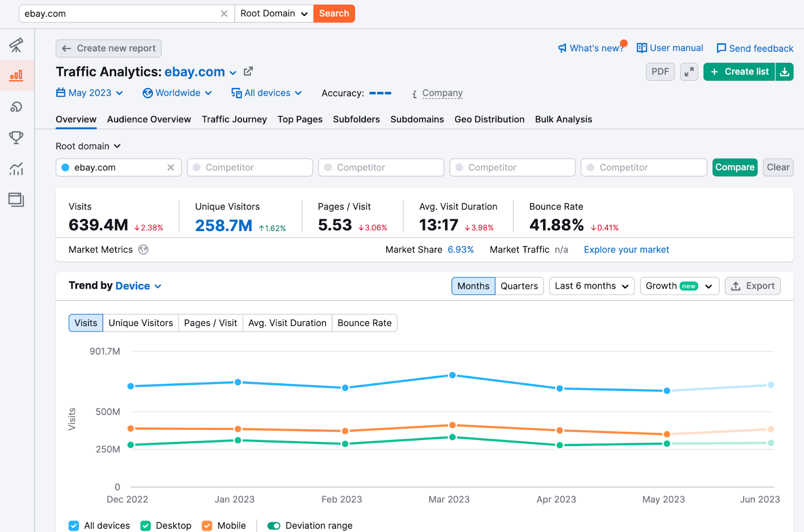The height and width of the screenshot is (532, 804).
Task: Toggle the Desktop checkbox
Action: [x=146, y=525]
